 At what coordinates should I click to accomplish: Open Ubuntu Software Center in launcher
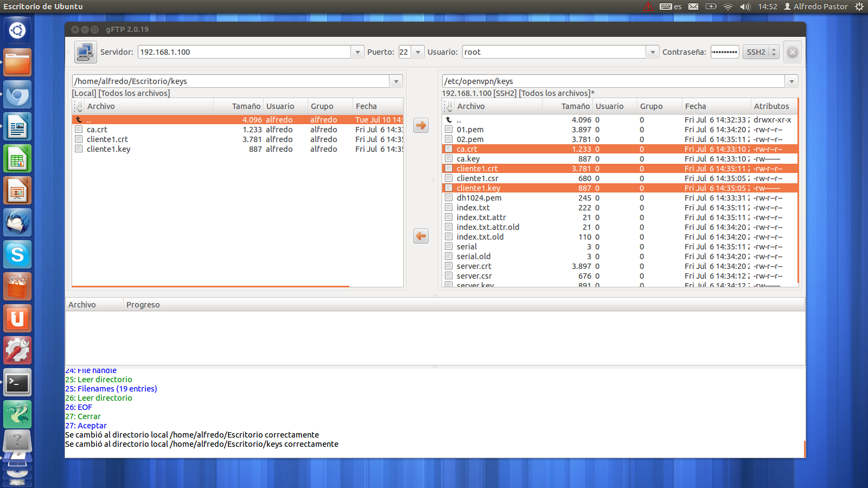pos(17,287)
